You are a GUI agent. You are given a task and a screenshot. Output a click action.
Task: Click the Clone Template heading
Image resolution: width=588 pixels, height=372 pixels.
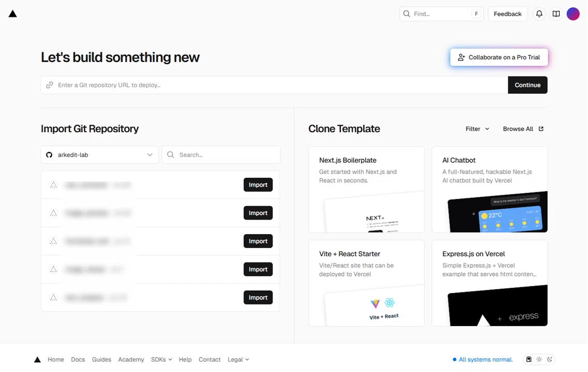pos(344,129)
